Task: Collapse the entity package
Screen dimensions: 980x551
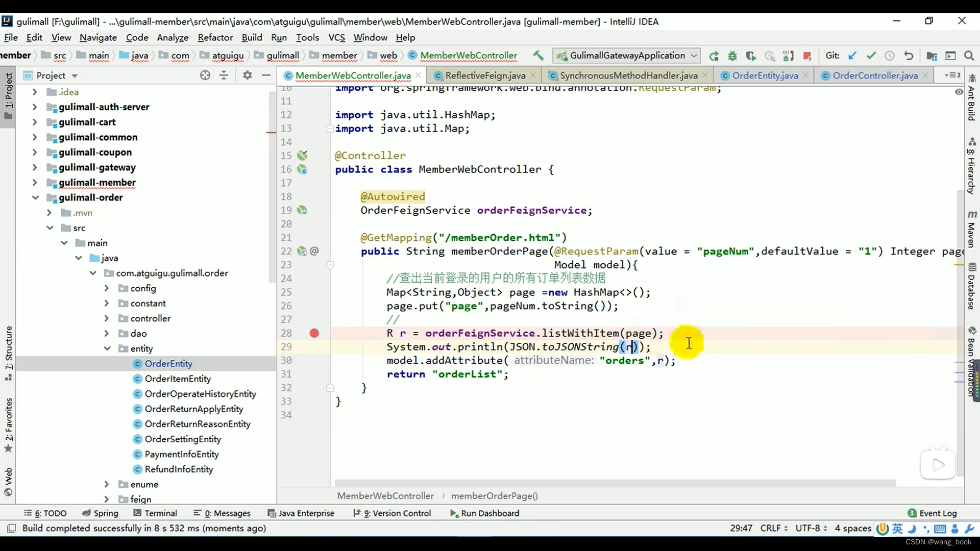Action: coord(107,348)
